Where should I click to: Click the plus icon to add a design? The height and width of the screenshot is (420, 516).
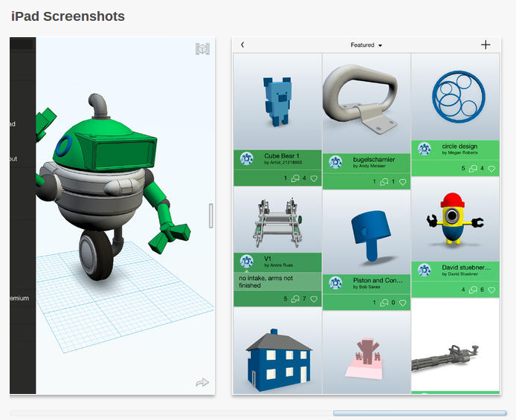click(x=486, y=45)
